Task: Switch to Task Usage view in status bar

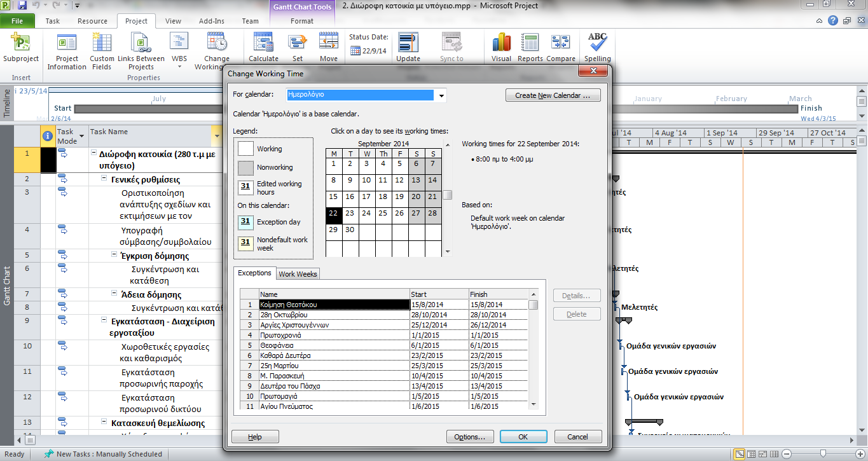Action: pos(751,454)
